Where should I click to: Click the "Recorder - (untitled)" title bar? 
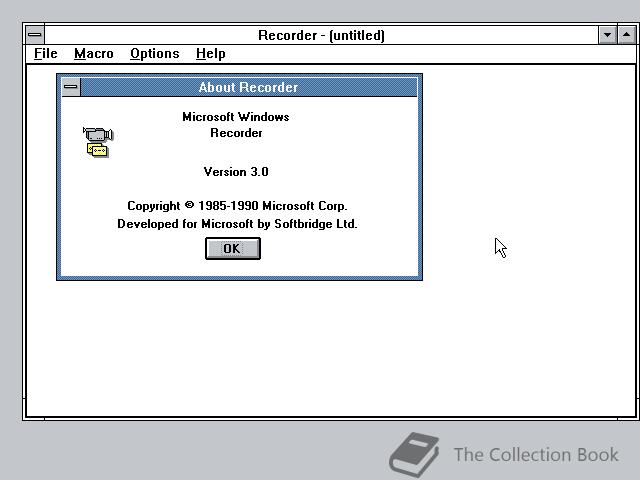pyautogui.click(x=321, y=35)
